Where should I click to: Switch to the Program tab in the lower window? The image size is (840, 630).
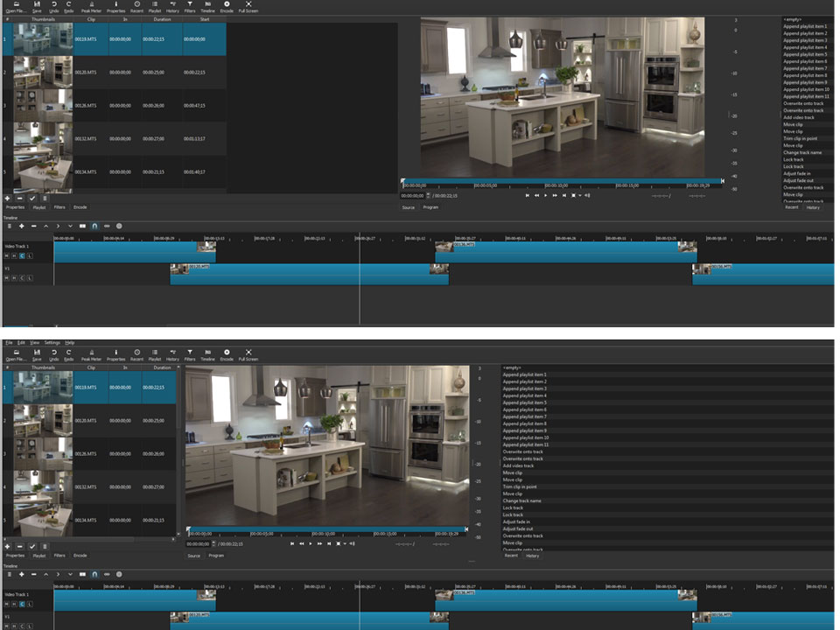tap(216, 556)
